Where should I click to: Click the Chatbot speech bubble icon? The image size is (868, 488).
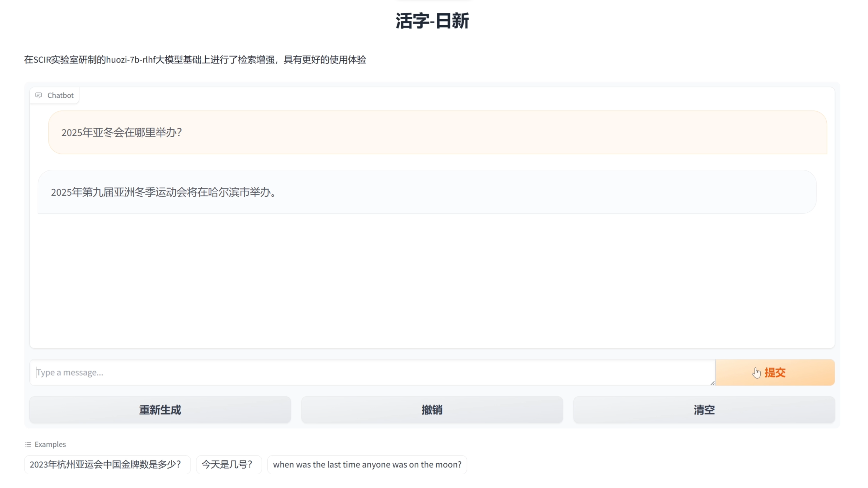pos(39,95)
